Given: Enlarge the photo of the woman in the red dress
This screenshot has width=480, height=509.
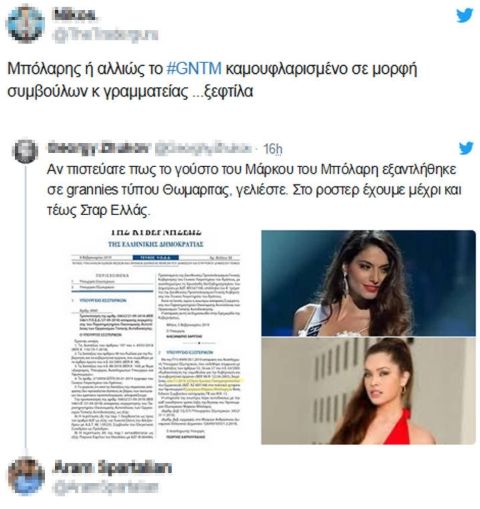Looking at the screenshot, I should coord(368,391).
